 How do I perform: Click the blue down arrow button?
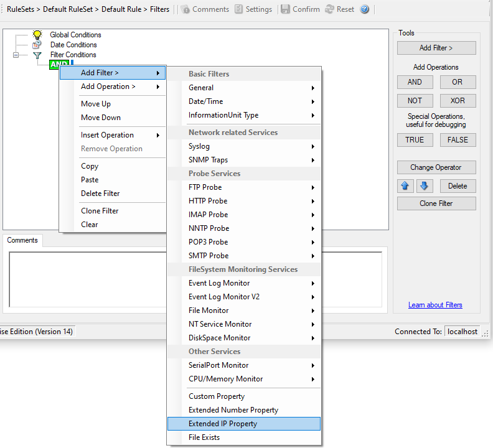(x=424, y=186)
